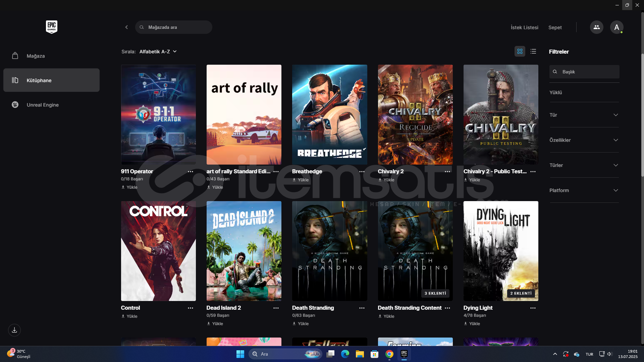644x362 pixels.
Task: Open options menu for Control
Action: click(191, 308)
